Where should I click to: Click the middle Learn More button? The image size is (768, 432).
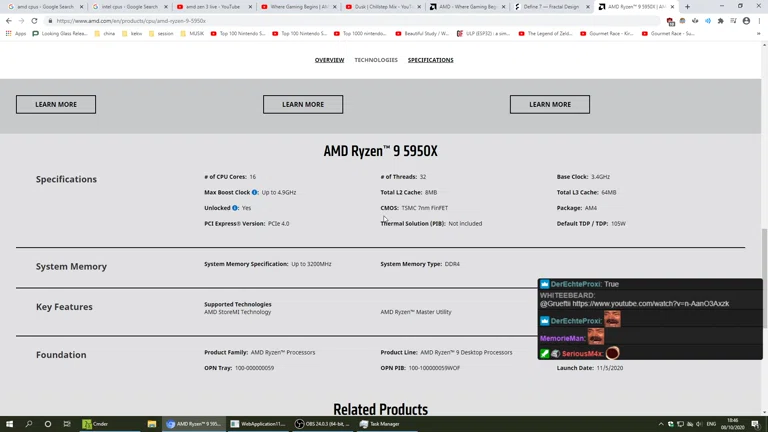click(x=303, y=104)
